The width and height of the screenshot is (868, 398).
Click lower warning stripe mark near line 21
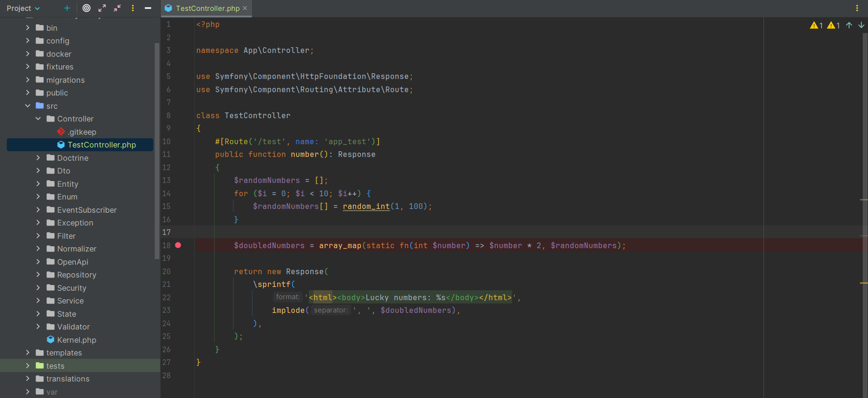click(x=864, y=283)
